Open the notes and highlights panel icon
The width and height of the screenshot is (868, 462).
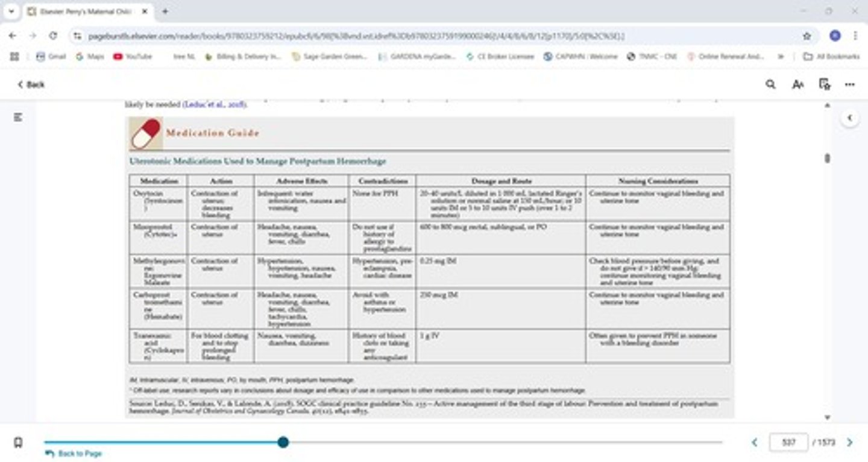pyautogui.click(x=825, y=84)
